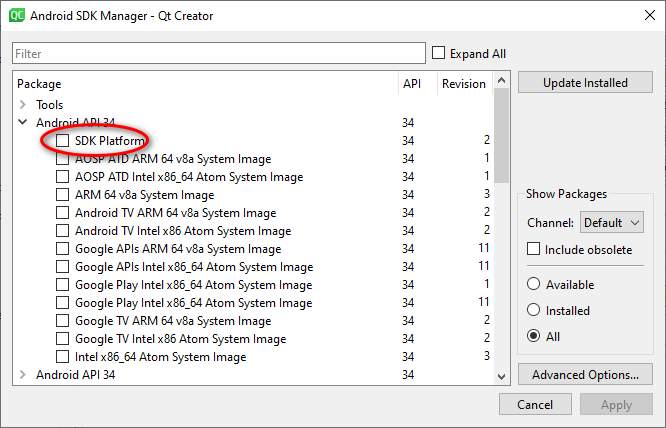Click the Show Packages group label
The width and height of the screenshot is (666, 428).
tap(566, 194)
